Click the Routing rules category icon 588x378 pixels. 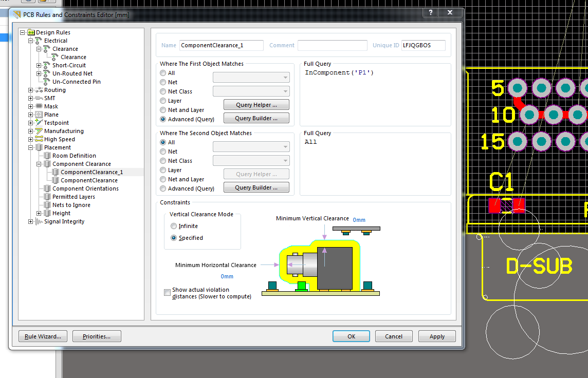(x=39, y=90)
